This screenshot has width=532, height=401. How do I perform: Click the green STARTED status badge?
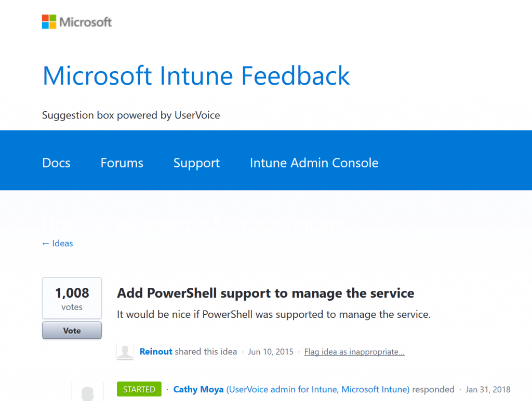[139, 389]
